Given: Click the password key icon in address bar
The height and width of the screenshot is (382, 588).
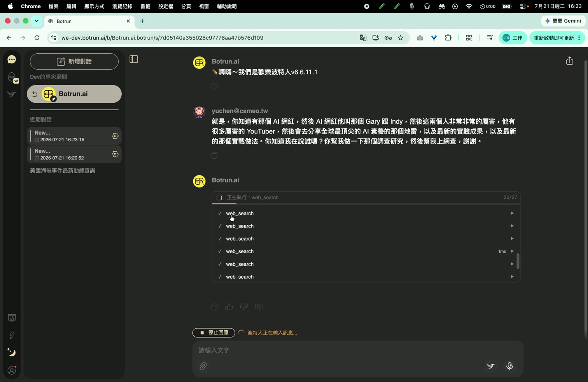Looking at the screenshot, I should point(388,38).
